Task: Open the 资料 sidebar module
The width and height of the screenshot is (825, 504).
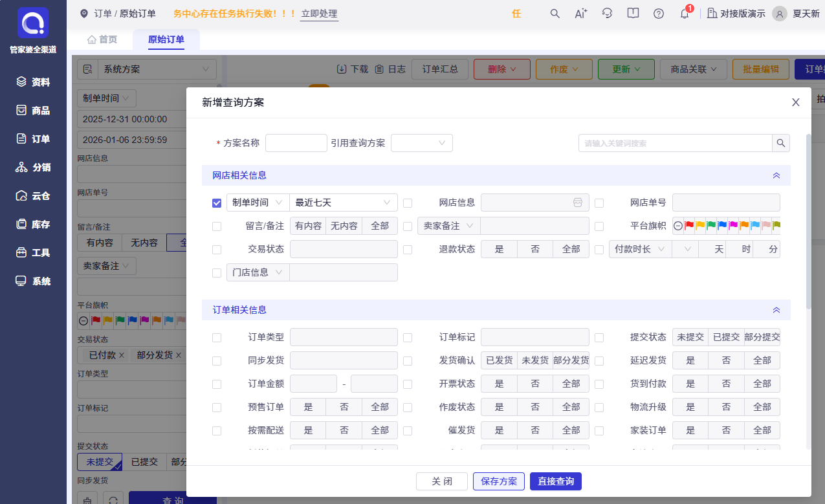Action: click(x=33, y=82)
